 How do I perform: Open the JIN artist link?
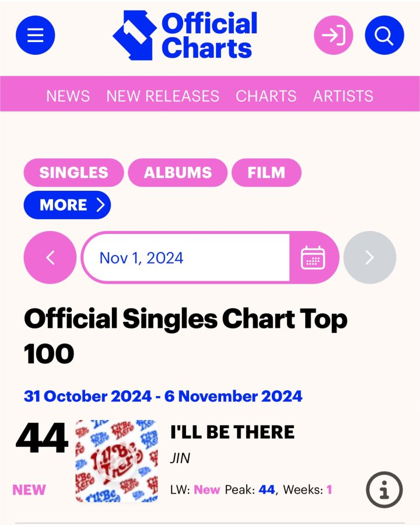tap(180, 459)
